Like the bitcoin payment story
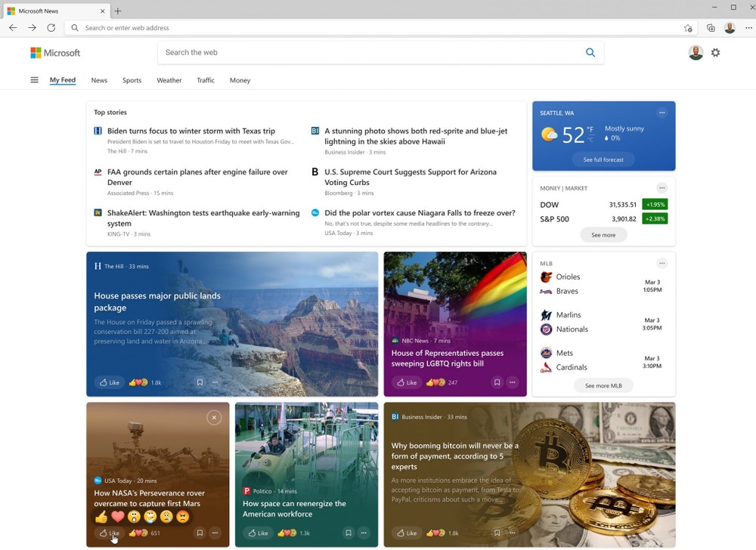 (407, 533)
